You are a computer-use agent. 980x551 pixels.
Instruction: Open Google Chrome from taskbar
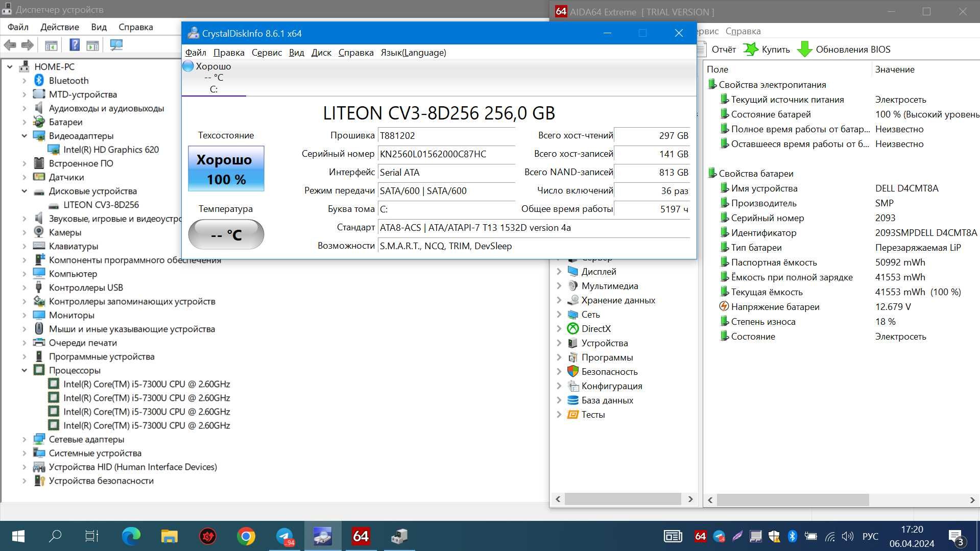pos(246,536)
